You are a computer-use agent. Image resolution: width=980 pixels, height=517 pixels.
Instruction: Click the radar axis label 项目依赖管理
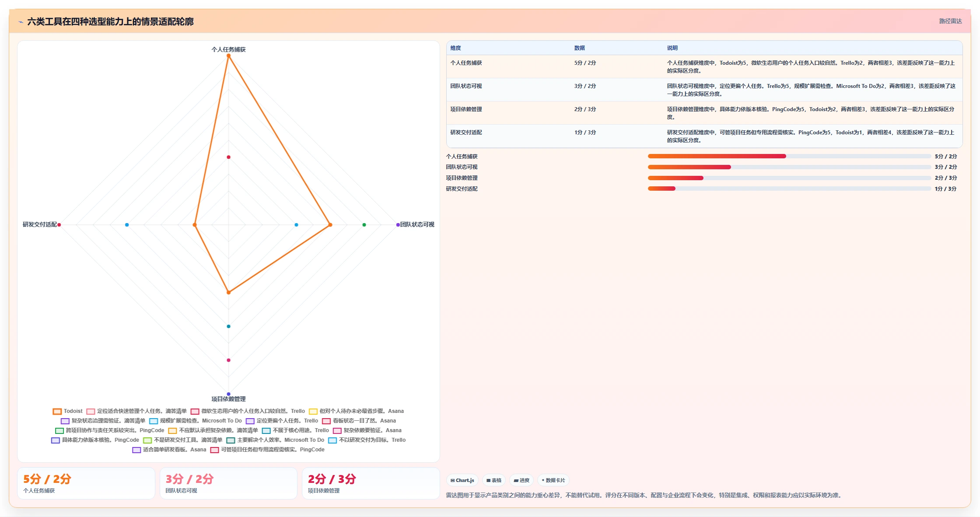[228, 399]
